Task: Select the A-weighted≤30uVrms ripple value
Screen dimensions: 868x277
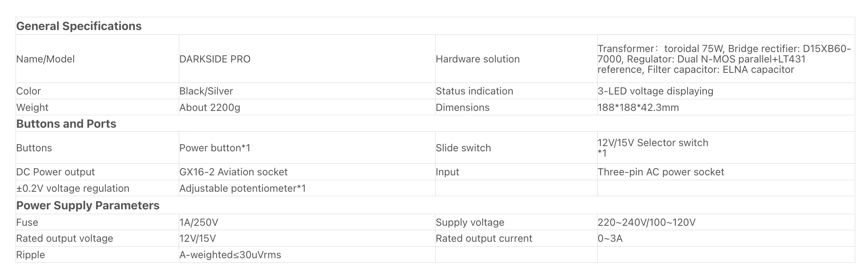Action: coord(230,255)
